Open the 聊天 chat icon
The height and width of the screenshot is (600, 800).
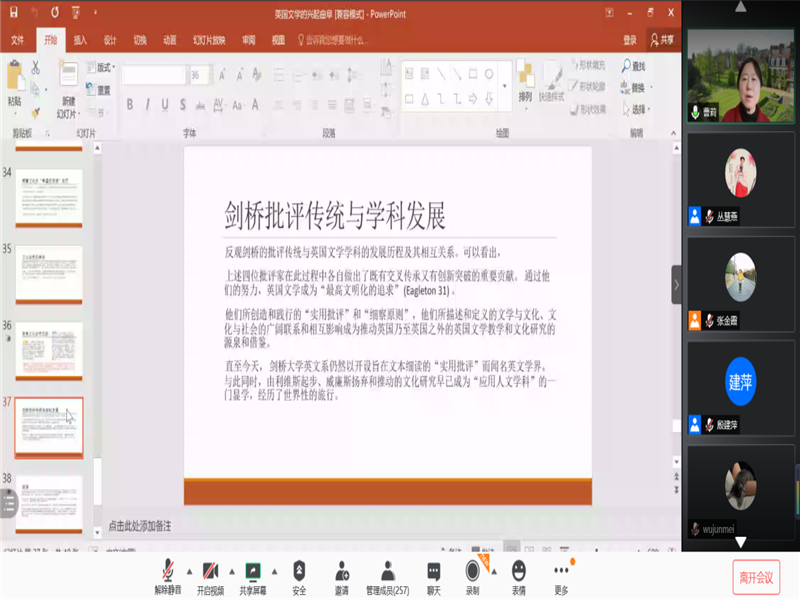pyautogui.click(x=434, y=572)
